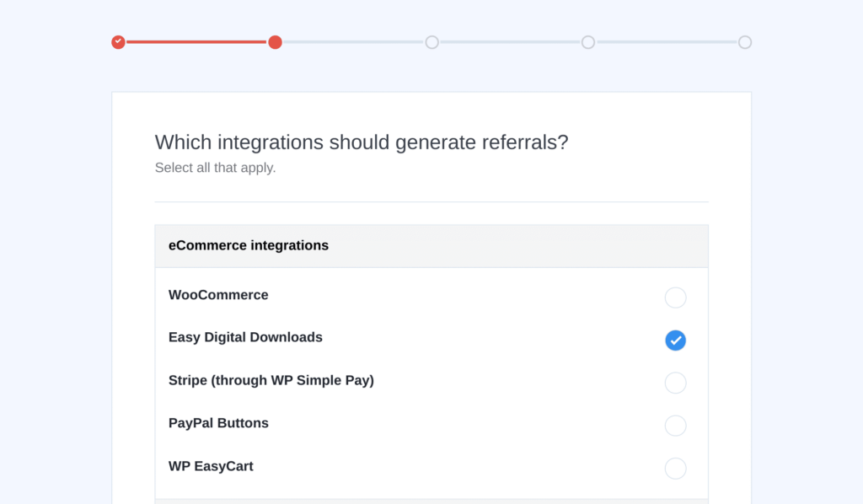Enable the WooCommerce integration checkbox
Viewport: 863px width, 504px height.
tap(675, 298)
